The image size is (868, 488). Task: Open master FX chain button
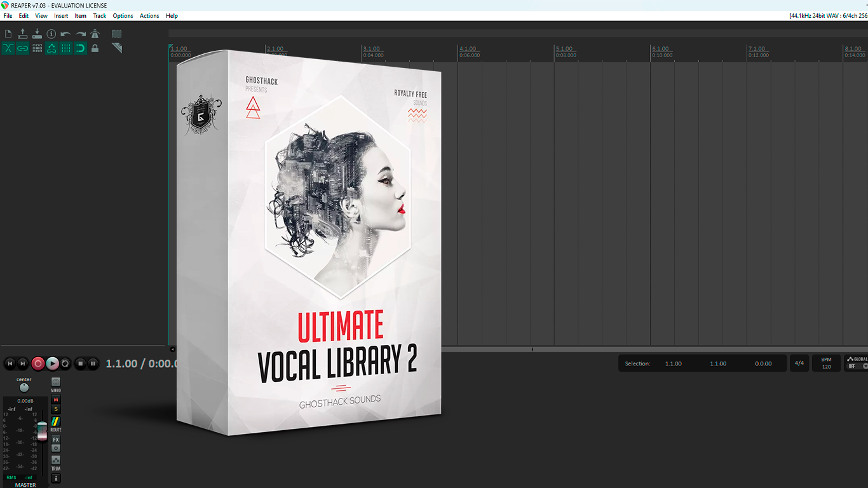[56, 440]
